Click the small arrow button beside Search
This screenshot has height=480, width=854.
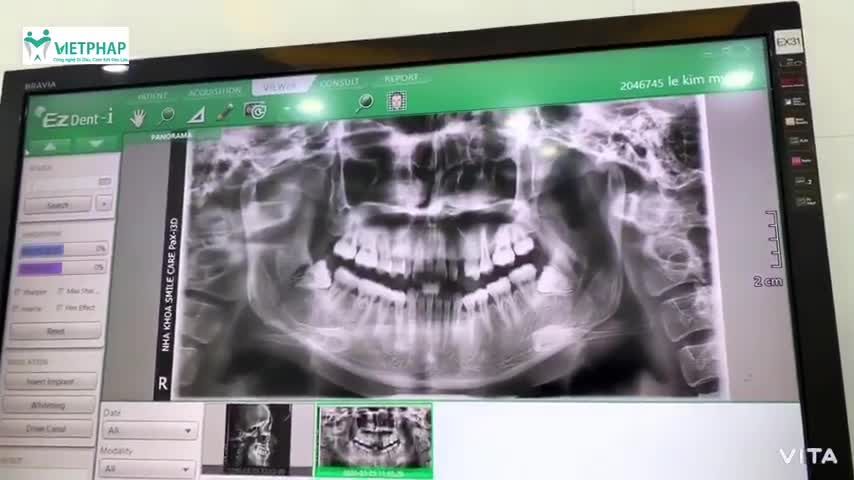[x=103, y=203]
